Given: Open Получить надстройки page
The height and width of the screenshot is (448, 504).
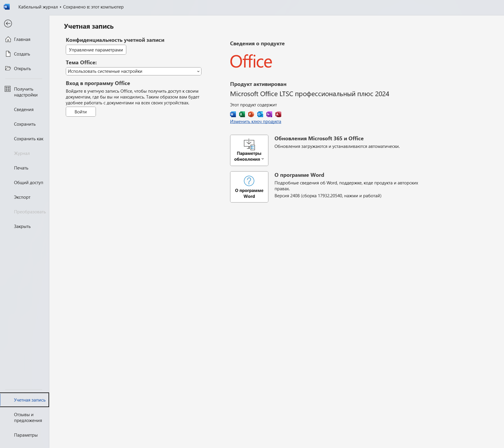Looking at the screenshot, I should [x=25, y=92].
